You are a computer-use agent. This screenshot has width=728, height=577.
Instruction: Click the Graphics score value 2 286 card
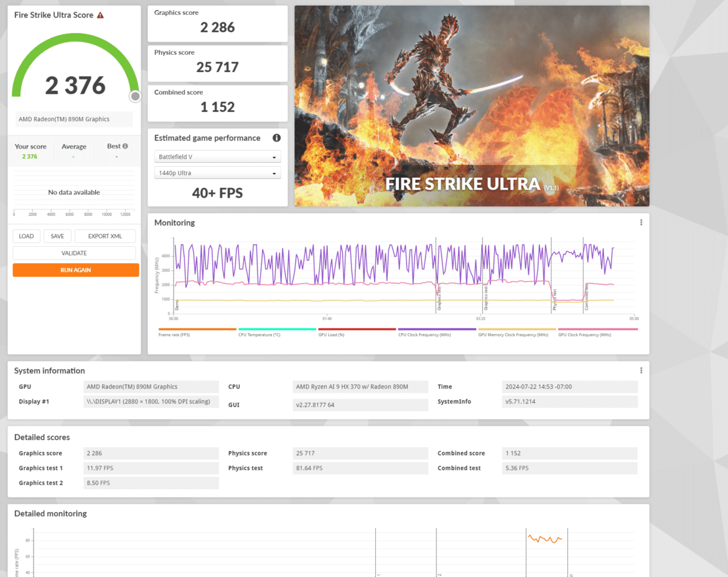click(x=217, y=24)
